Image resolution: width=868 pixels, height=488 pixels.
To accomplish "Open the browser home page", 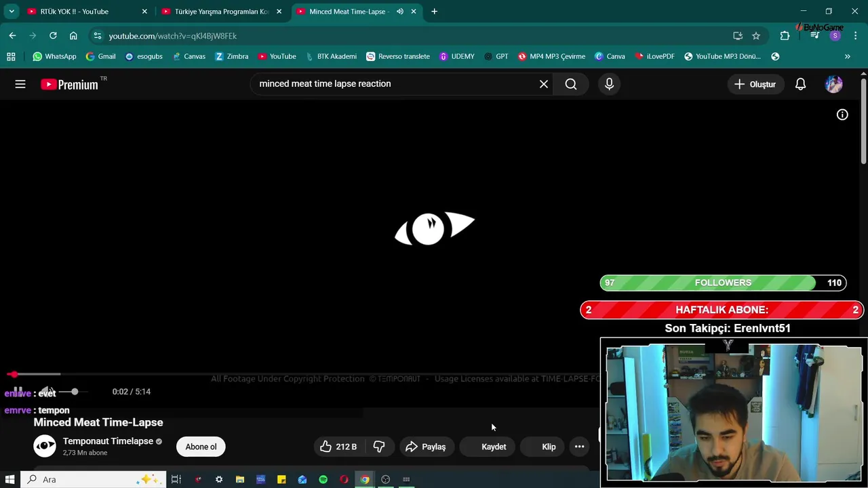I will coord(73,36).
